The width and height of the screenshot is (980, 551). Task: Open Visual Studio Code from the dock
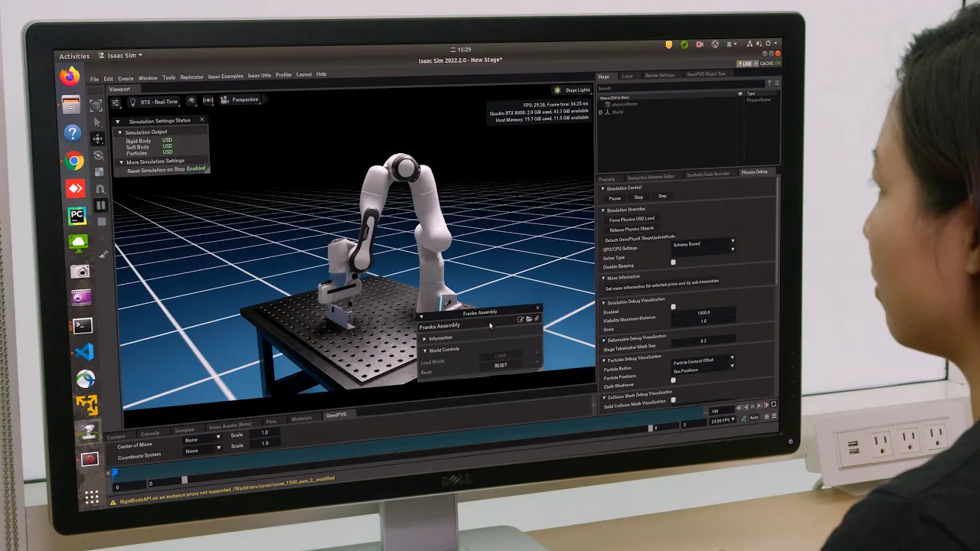click(84, 352)
